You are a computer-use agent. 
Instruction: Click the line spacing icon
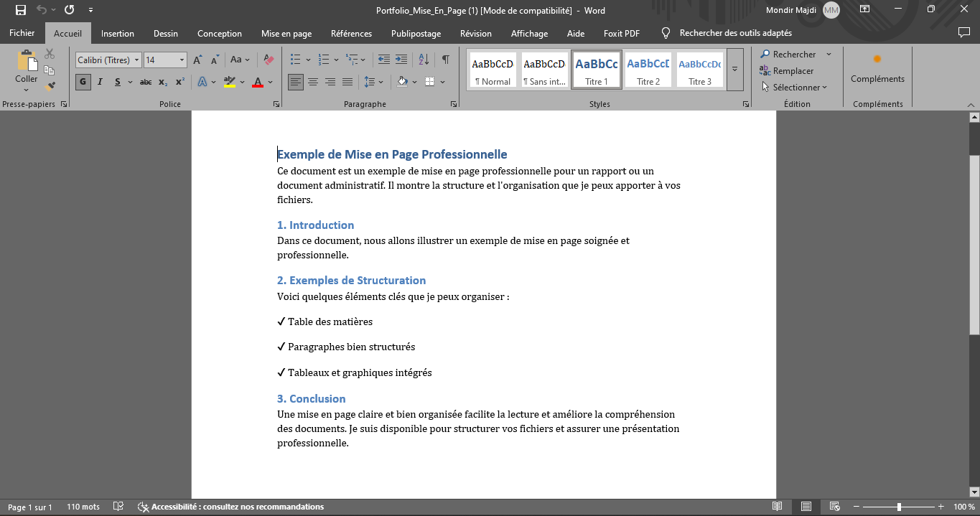pos(370,82)
